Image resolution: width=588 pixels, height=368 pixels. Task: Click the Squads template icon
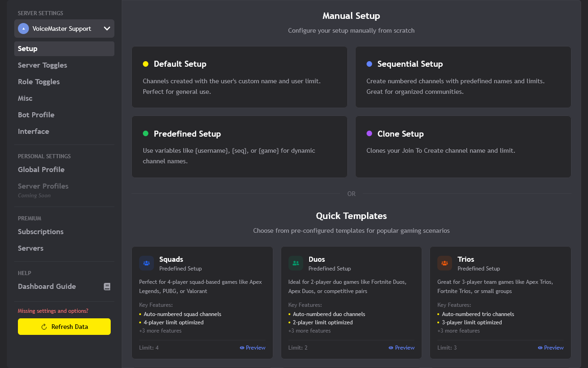(146, 263)
